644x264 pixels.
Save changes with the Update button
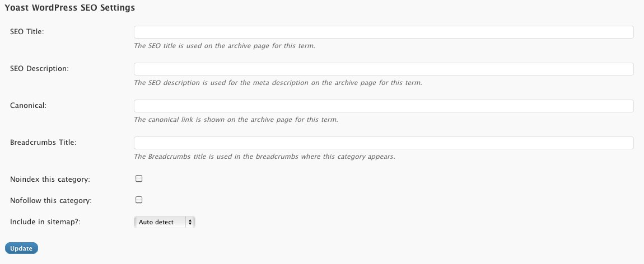[x=21, y=248]
